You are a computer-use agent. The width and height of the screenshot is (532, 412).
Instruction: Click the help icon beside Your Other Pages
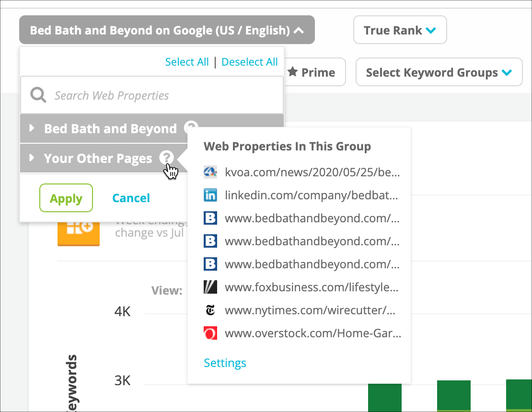click(166, 158)
